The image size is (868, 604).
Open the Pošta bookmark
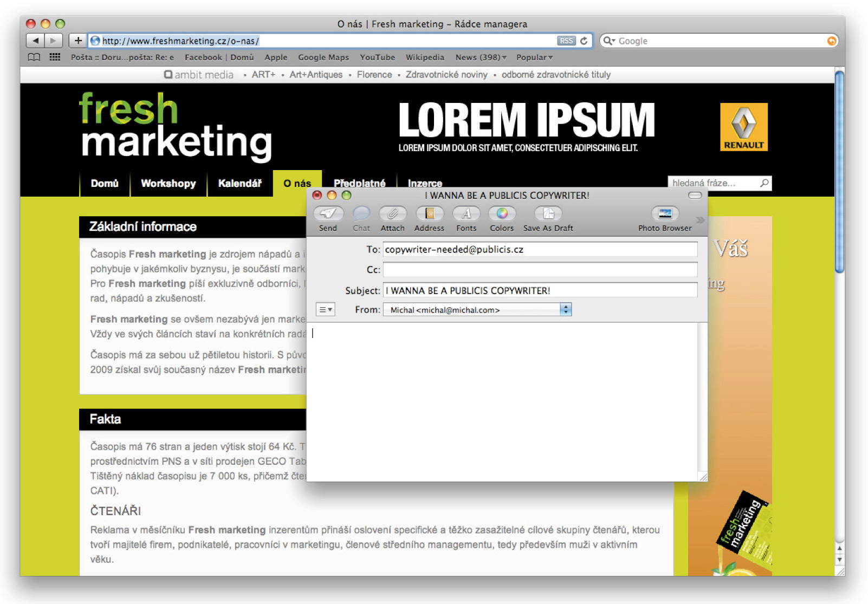tap(122, 57)
